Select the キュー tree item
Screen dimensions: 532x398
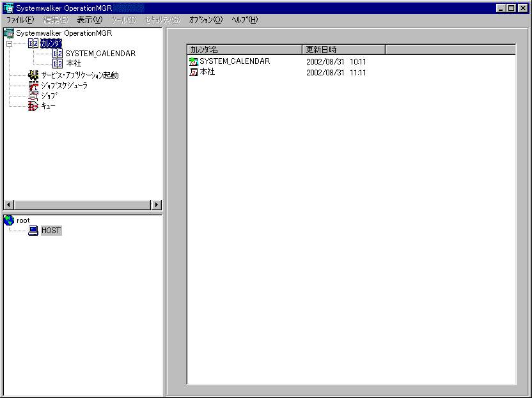click(48, 106)
